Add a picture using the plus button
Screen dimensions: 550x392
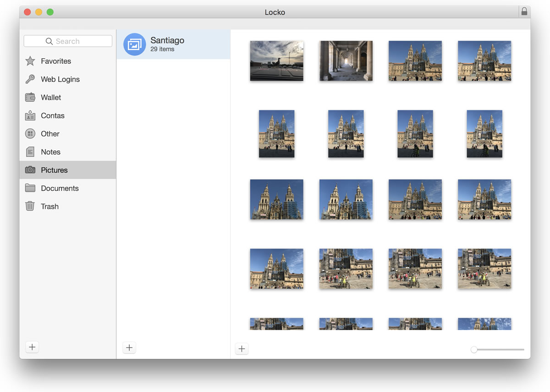pos(242,349)
